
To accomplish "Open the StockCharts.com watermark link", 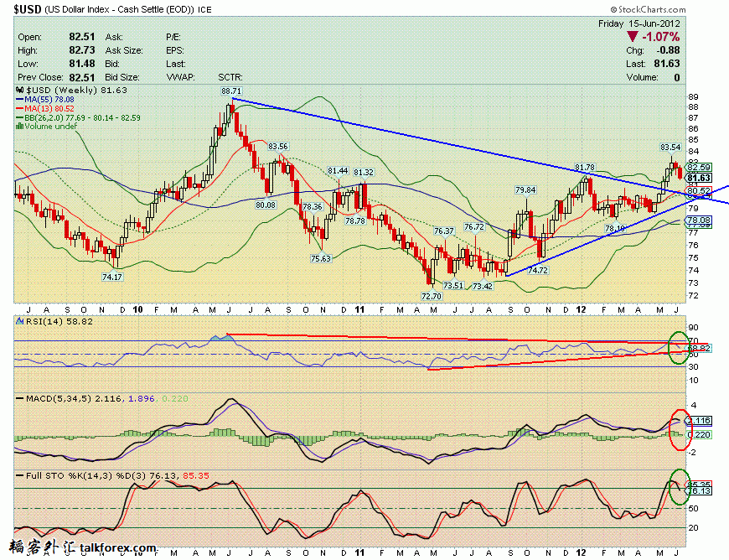I will 648,9.
